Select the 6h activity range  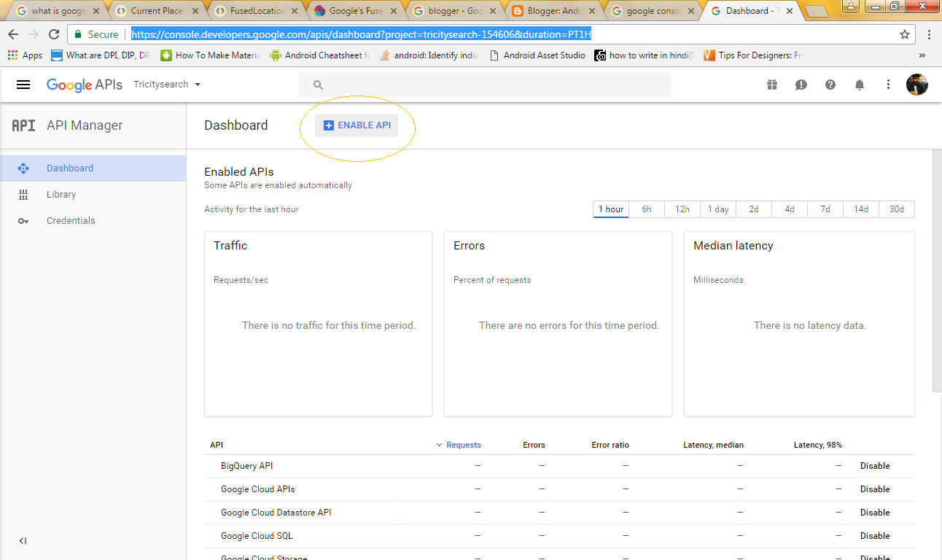point(647,209)
